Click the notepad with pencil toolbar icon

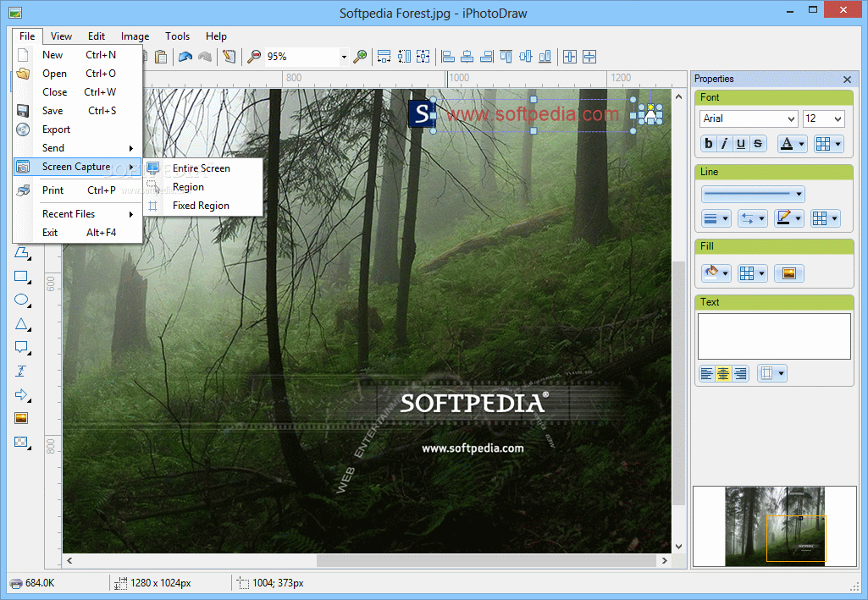point(229,57)
